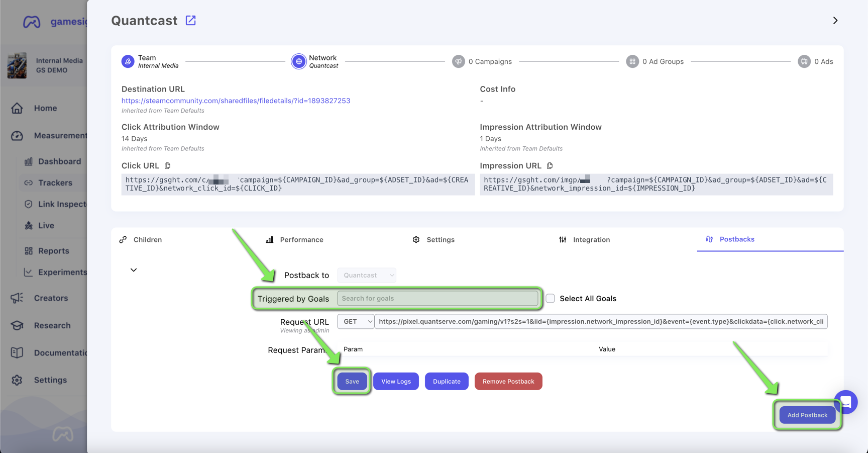
Task: Click the Measurement gauge icon
Action: tap(17, 136)
